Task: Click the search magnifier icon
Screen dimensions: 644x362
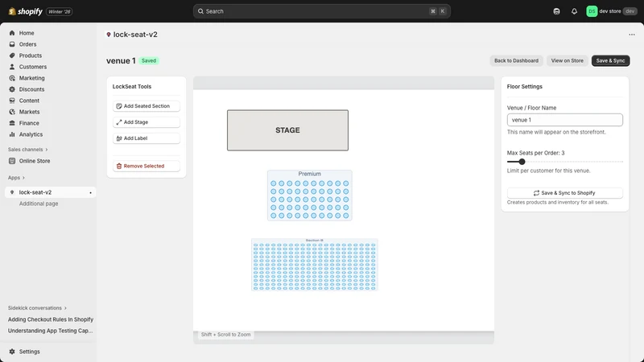Action: 200,11
